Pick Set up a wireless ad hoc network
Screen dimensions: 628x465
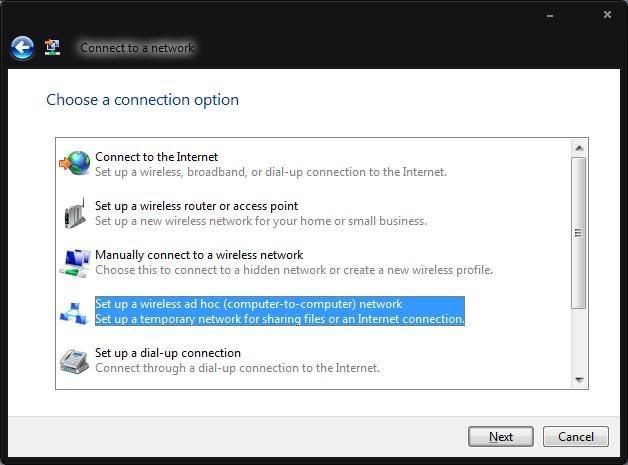point(248,304)
